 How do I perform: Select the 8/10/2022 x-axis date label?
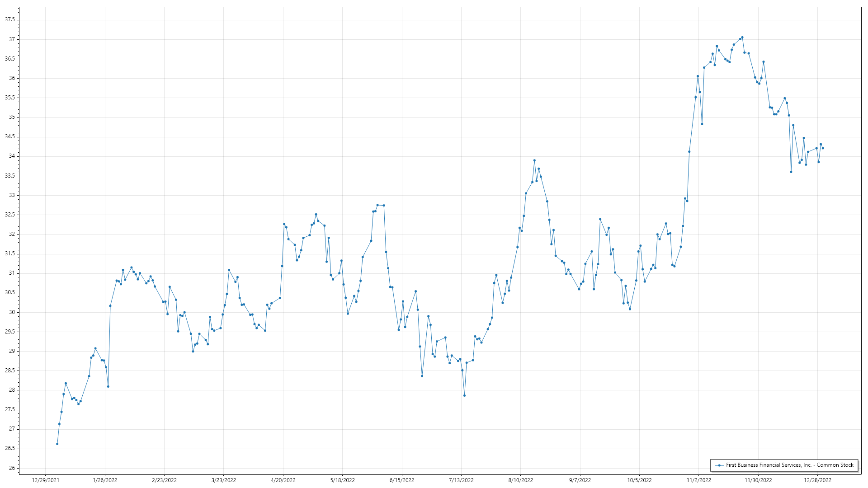520,480
